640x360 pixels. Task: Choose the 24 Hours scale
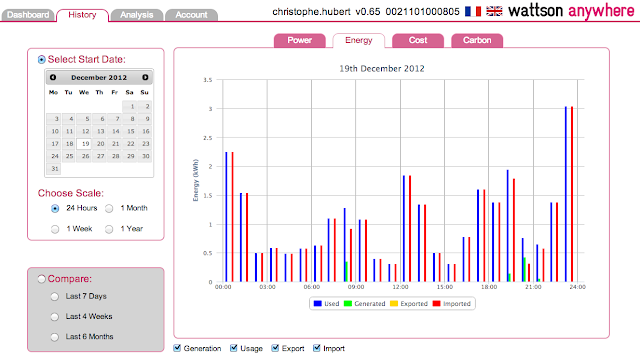click(55, 209)
